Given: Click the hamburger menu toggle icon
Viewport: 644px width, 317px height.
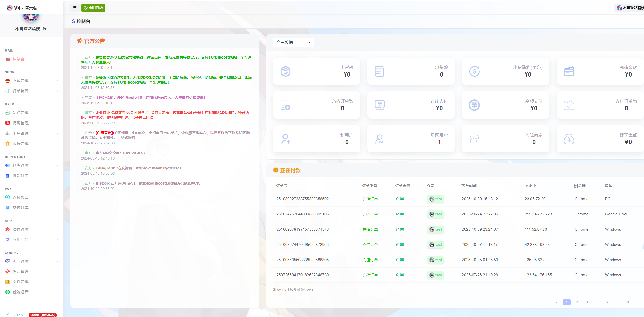Looking at the screenshot, I should tap(75, 8).
